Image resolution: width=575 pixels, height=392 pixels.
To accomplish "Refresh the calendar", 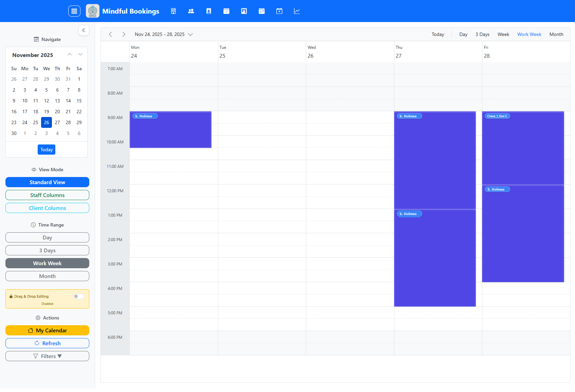I will point(47,343).
